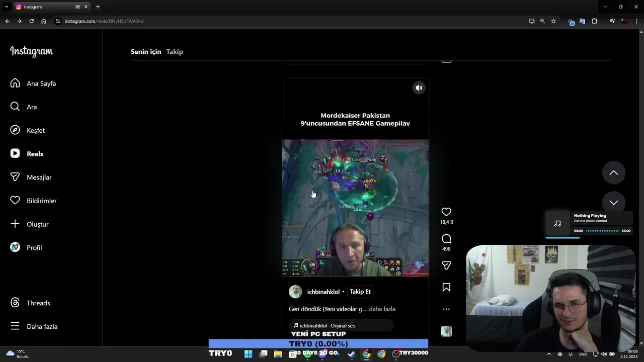
Task: Open media control music-list icon
Action: (612, 21)
